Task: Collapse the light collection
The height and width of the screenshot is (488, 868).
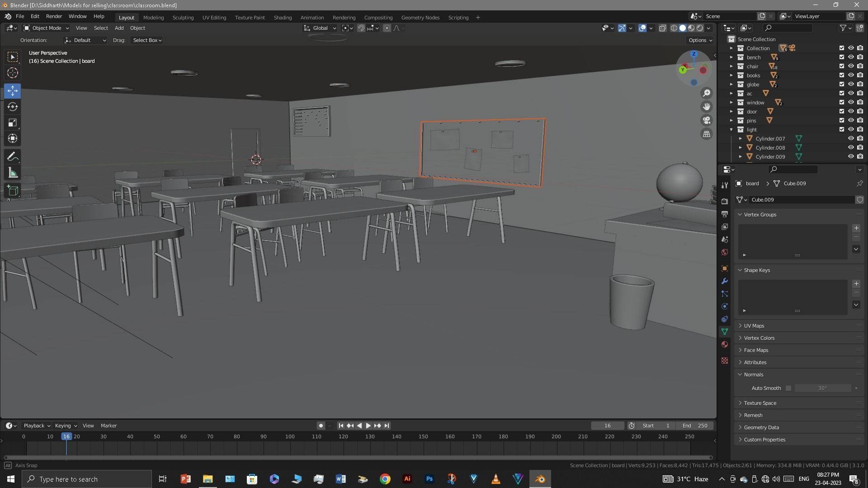Action: click(x=731, y=130)
